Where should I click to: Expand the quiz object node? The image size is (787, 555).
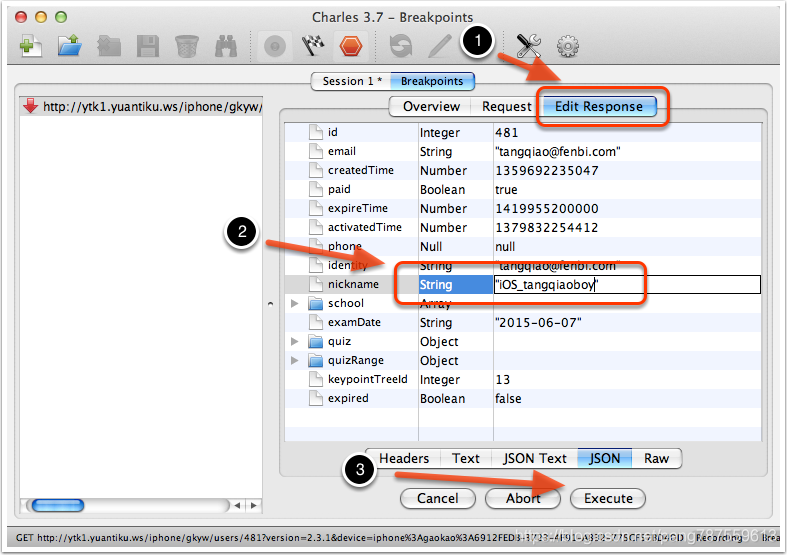click(x=295, y=341)
